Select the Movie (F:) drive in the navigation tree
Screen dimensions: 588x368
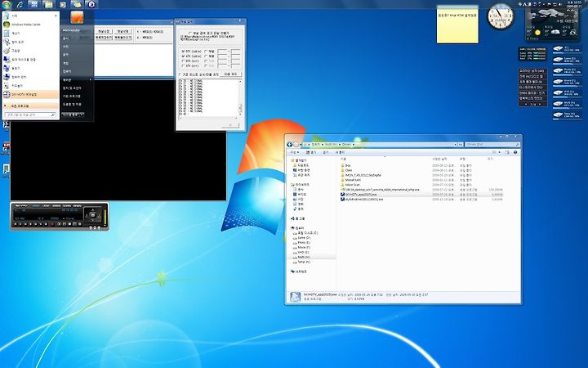click(x=301, y=248)
